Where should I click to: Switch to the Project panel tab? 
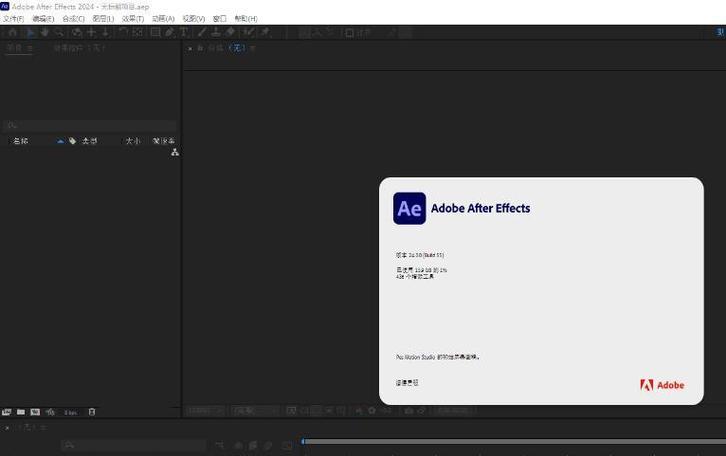click(x=15, y=48)
